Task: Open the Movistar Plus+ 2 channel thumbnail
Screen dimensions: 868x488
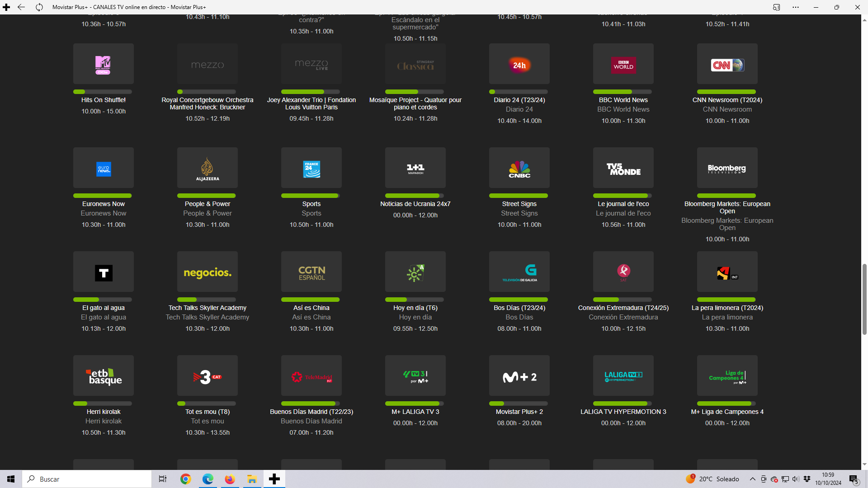Action: (x=519, y=375)
